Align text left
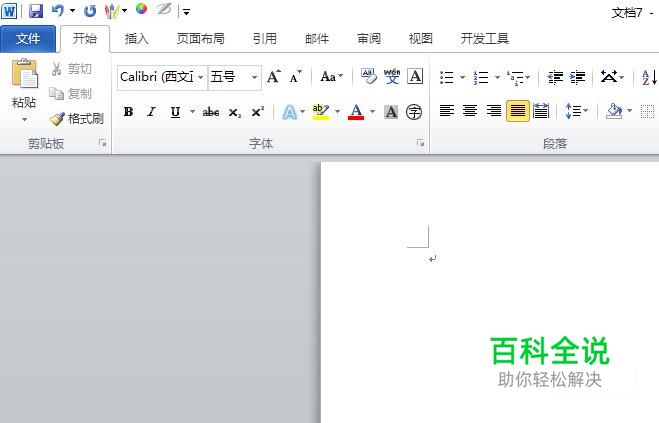 click(x=446, y=111)
